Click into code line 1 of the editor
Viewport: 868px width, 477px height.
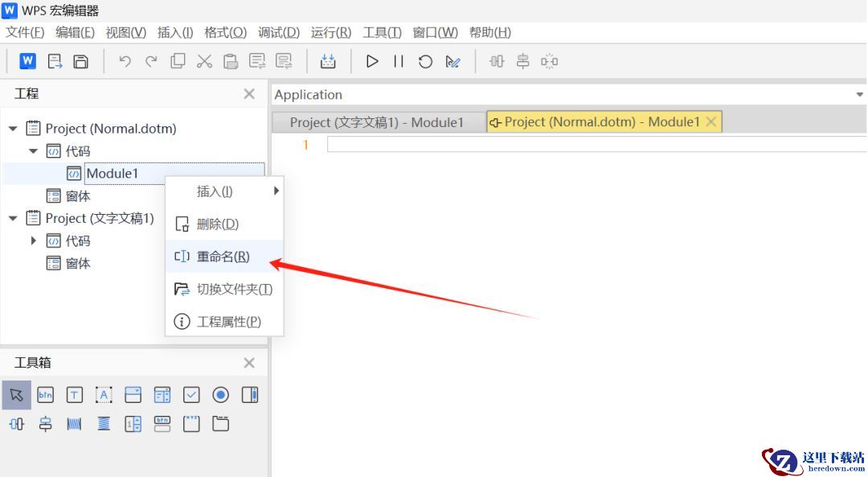596,145
